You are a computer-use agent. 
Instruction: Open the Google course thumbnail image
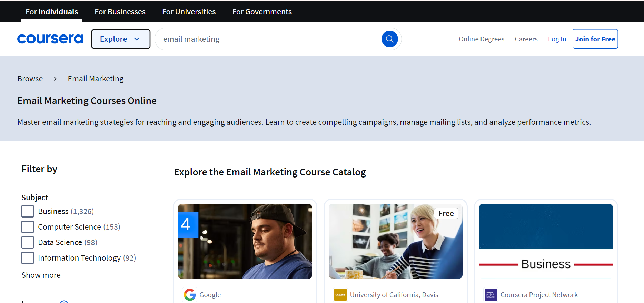245,241
